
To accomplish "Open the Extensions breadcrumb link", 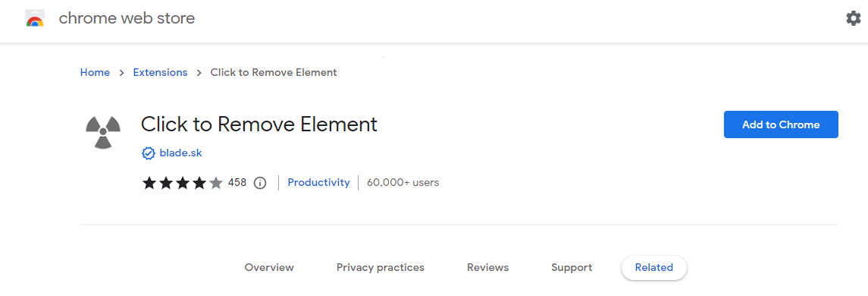I will pyautogui.click(x=161, y=73).
